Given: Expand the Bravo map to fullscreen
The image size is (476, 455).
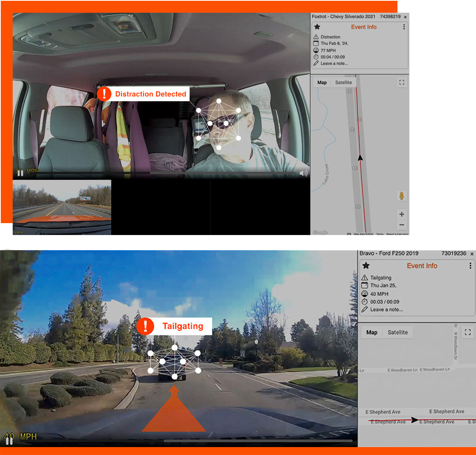Looking at the screenshot, I should pos(468,332).
